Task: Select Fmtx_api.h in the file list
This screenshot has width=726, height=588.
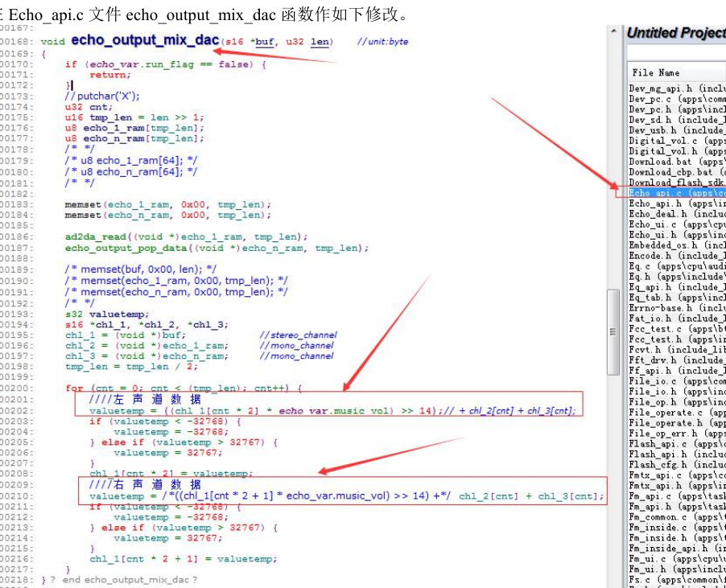Action: click(x=677, y=486)
